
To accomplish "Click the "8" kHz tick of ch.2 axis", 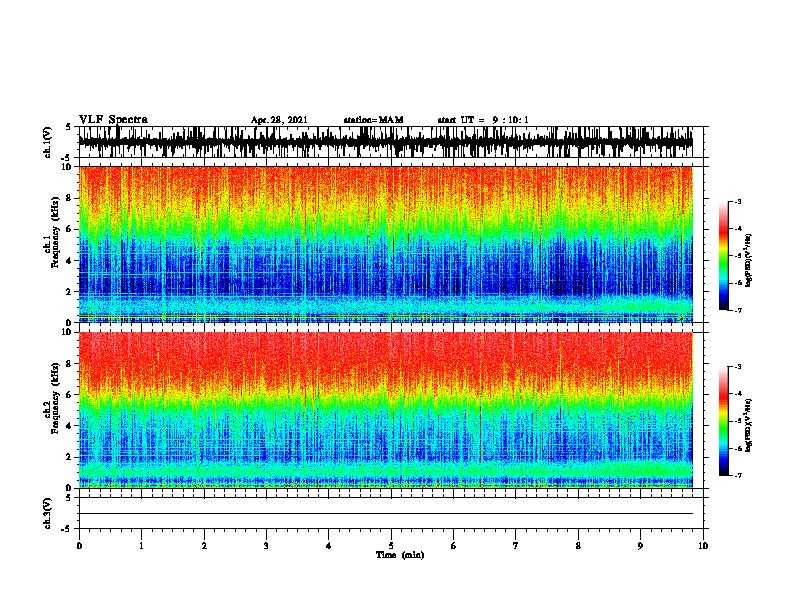I will tap(70, 364).
